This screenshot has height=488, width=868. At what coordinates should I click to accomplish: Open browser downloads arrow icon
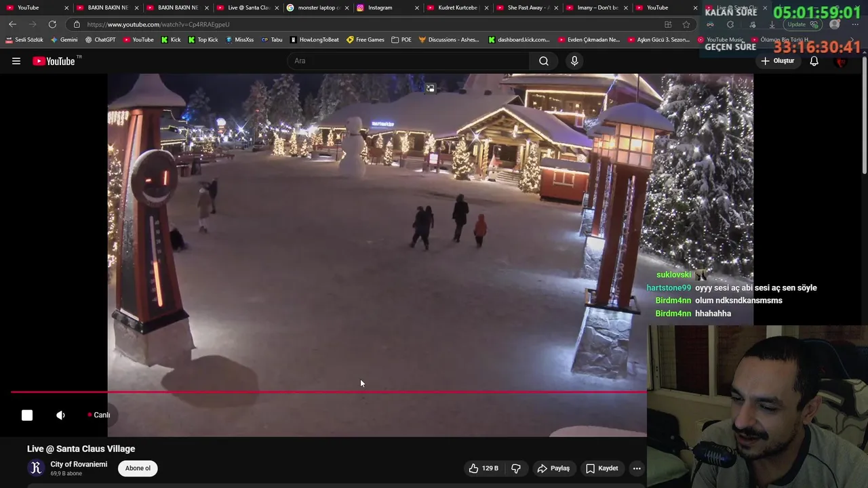pos(772,24)
